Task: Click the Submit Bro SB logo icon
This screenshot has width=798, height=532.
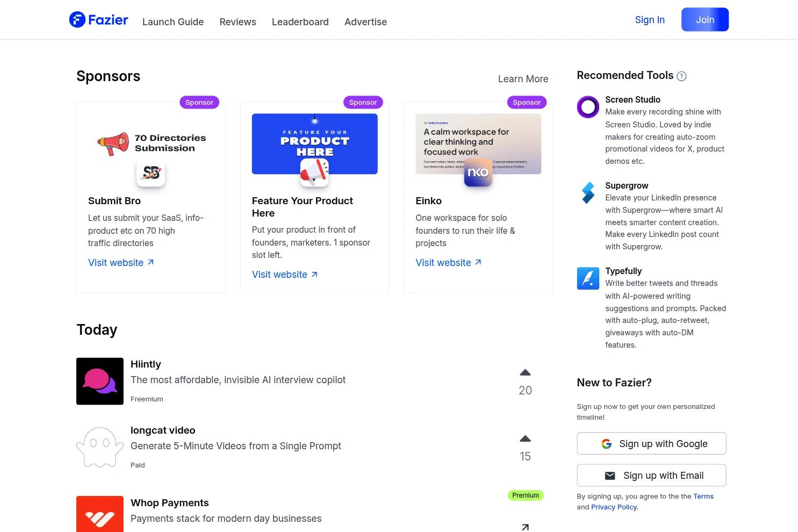Action: point(150,173)
